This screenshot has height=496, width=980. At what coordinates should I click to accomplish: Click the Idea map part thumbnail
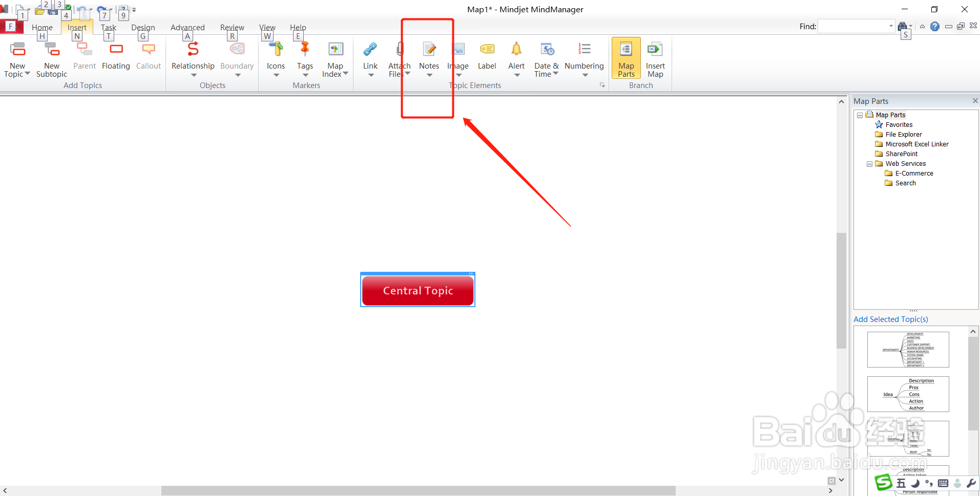click(x=908, y=394)
